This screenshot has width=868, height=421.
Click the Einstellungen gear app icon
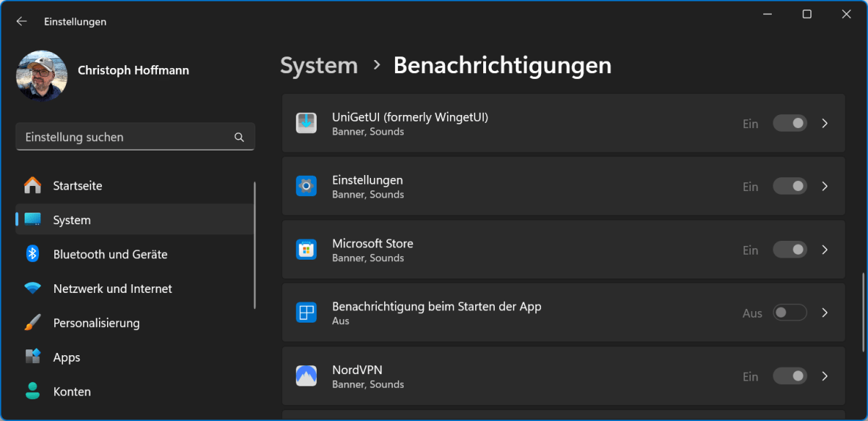(x=306, y=187)
